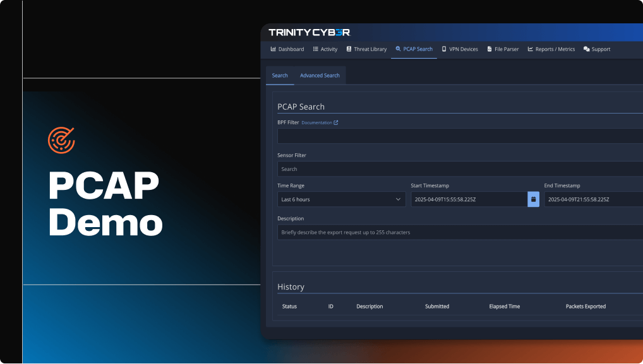Screen dimensions: 643x364
Task: Click the 'End Timestamp' label
Action: point(562,185)
